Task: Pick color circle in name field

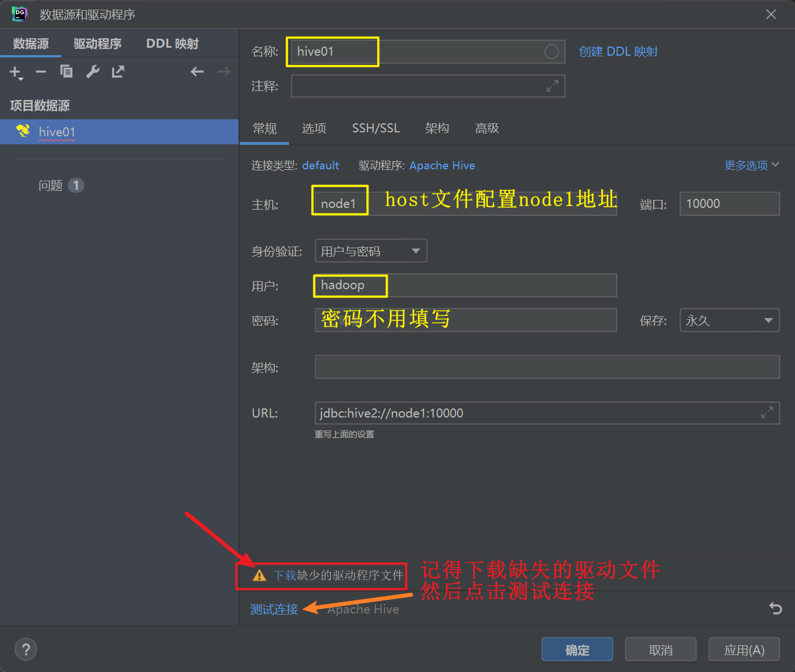Action: 551,52
